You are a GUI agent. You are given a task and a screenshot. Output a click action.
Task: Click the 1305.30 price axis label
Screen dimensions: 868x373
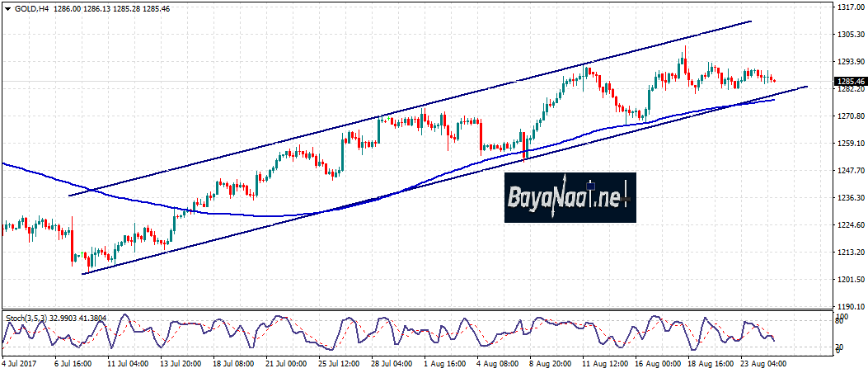850,35
